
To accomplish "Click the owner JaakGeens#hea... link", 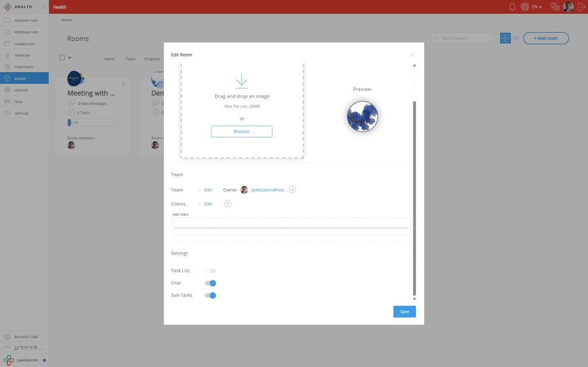I will (268, 190).
